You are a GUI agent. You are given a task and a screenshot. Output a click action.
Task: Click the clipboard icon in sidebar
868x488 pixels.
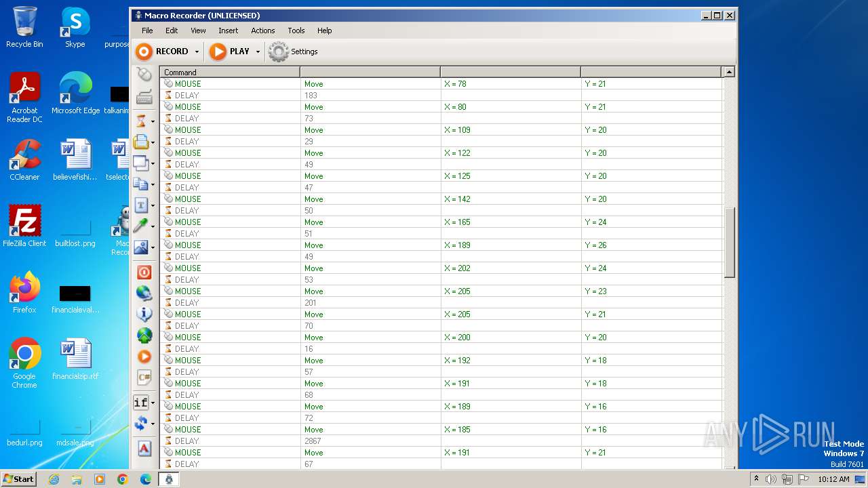pyautogui.click(x=141, y=142)
